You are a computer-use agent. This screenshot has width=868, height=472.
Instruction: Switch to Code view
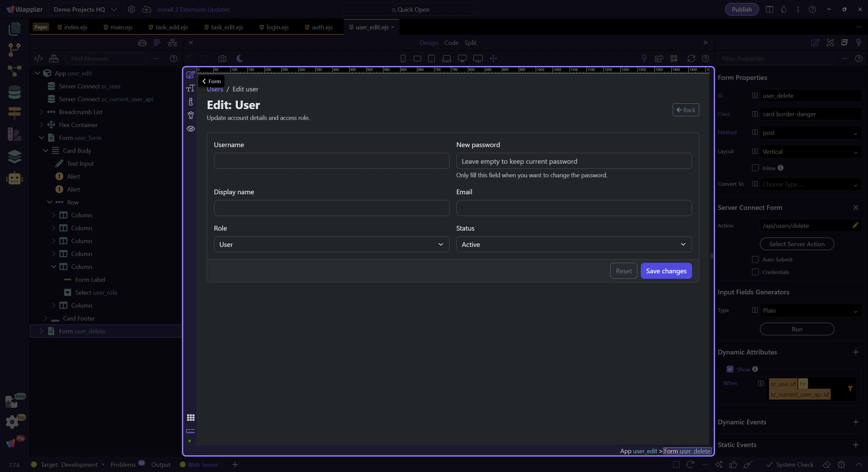(x=451, y=43)
